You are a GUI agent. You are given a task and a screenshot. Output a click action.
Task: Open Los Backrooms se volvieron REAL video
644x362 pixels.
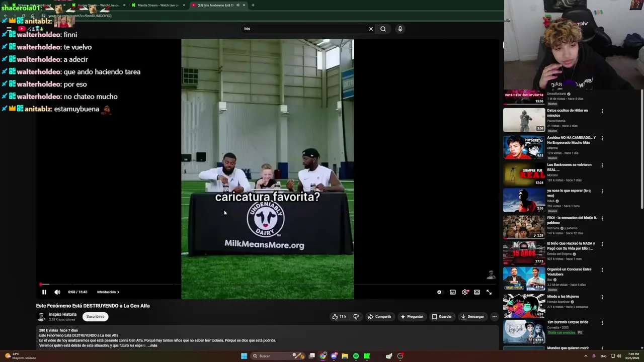click(524, 174)
